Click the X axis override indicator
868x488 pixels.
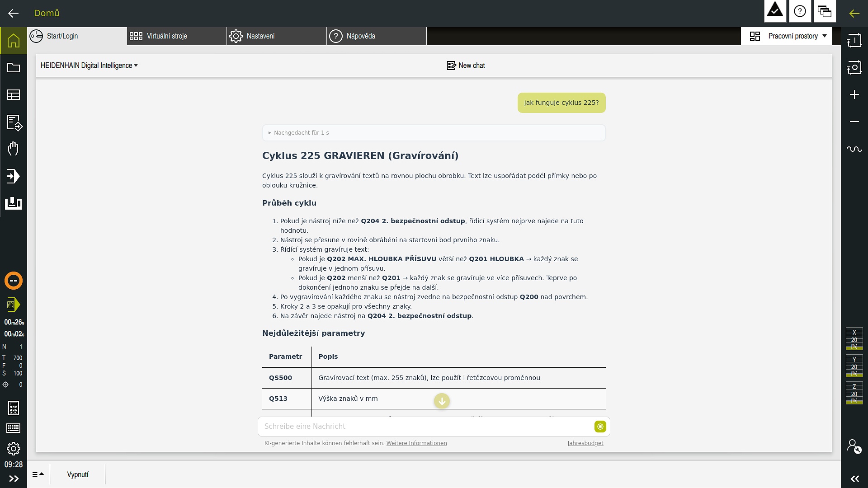[x=854, y=339]
